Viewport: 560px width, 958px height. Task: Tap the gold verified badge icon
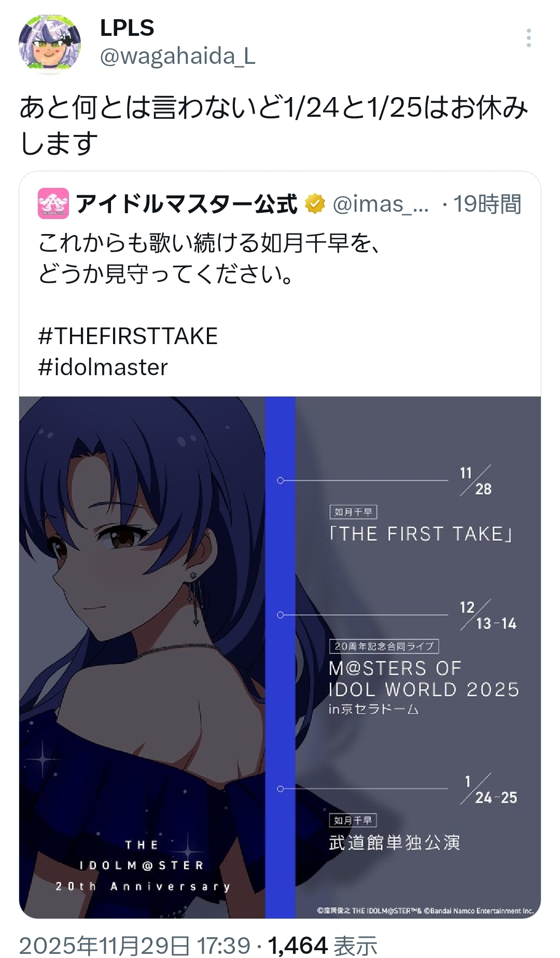(x=315, y=204)
